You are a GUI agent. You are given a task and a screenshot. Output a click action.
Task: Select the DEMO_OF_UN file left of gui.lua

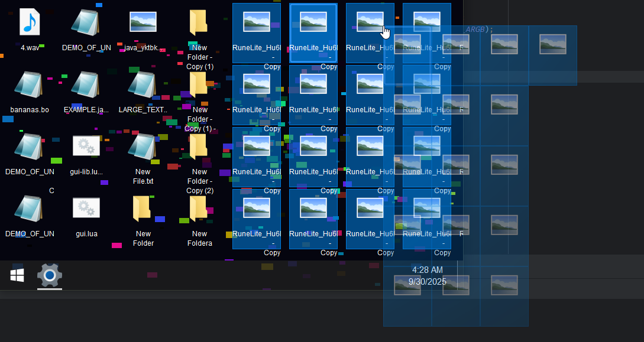30,209
